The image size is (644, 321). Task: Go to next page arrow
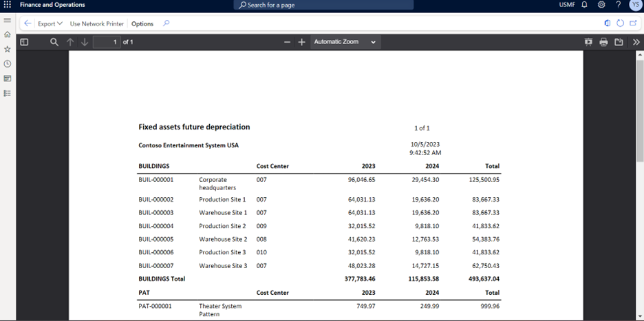click(85, 42)
